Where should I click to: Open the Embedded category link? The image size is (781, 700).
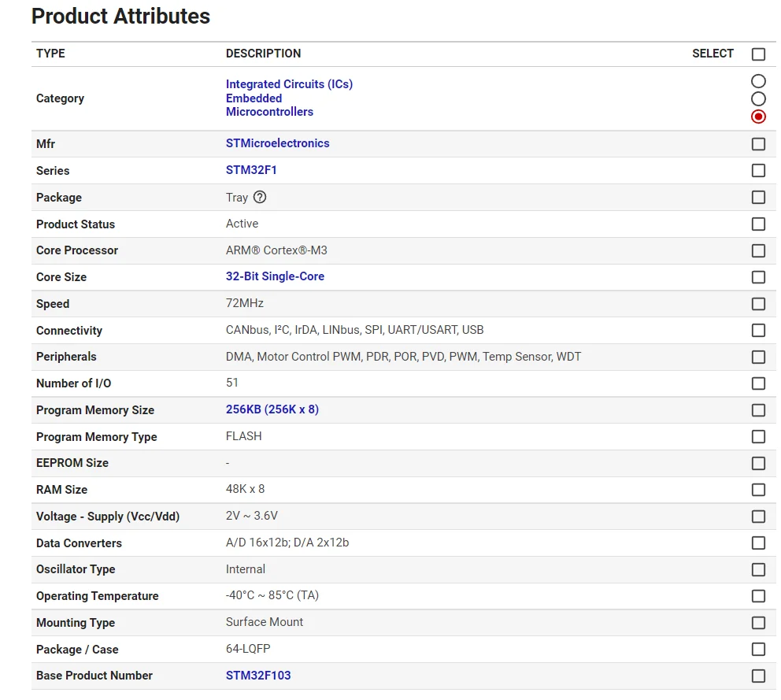coord(254,98)
